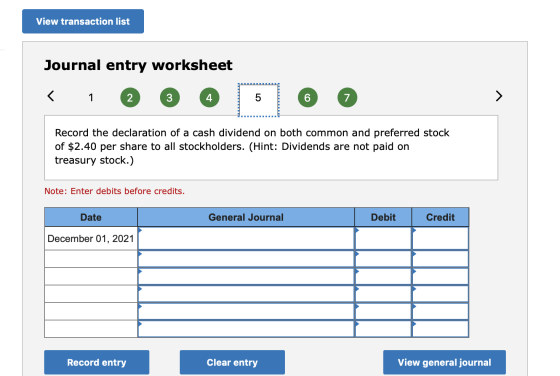This screenshot has width=560, height=376.
Task: Open General Journal dropdown in third row
Action: (246, 276)
